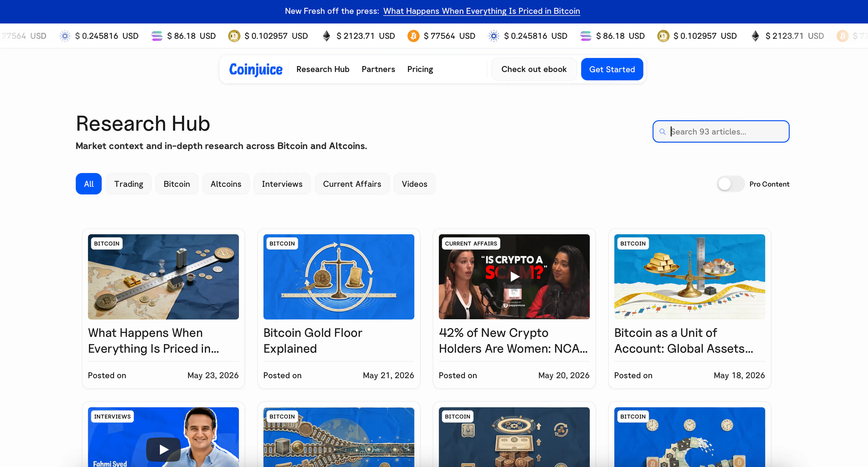Click the second Ethereum icon in ticker
868x467 pixels.
pos(755,36)
